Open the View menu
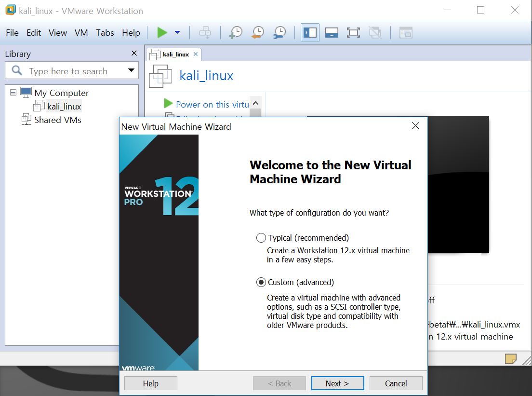The height and width of the screenshot is (396, 532). 58,33
